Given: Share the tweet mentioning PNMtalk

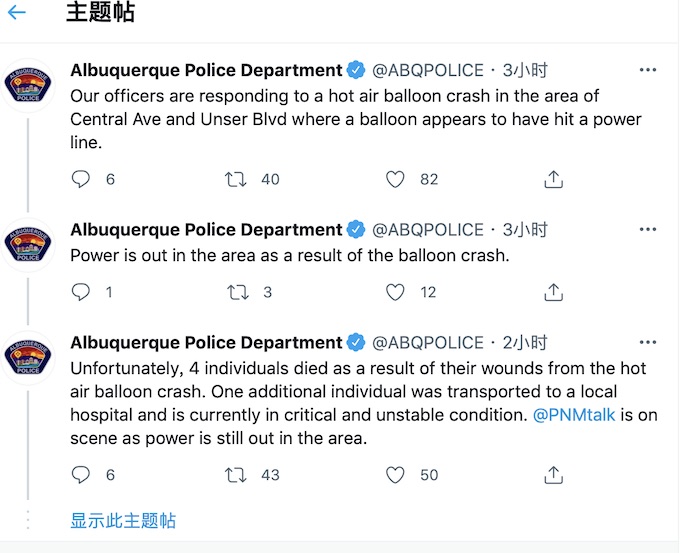Looking at the screenshot, I should [x=554, y=474].
